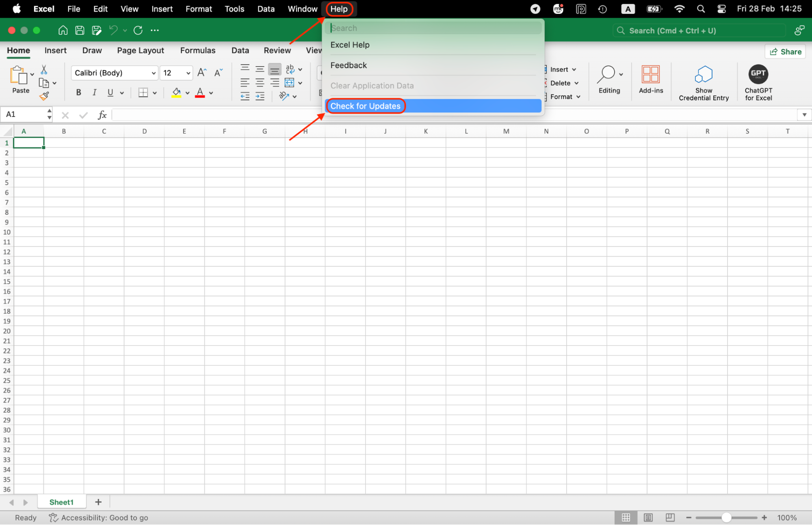Viewport: 812px width, 525px height.
Task: Toggle underline formatting
Action: pyautogui.click(x=110, y=92)
